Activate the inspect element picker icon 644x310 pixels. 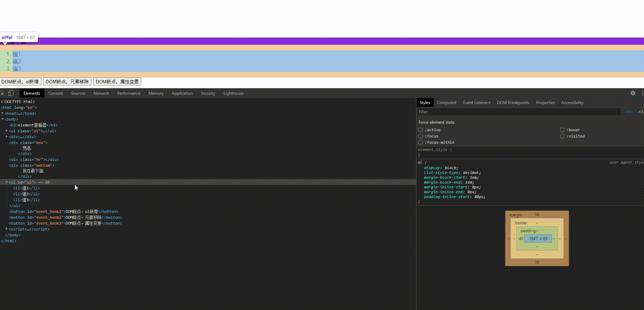[x=2, y=93]
